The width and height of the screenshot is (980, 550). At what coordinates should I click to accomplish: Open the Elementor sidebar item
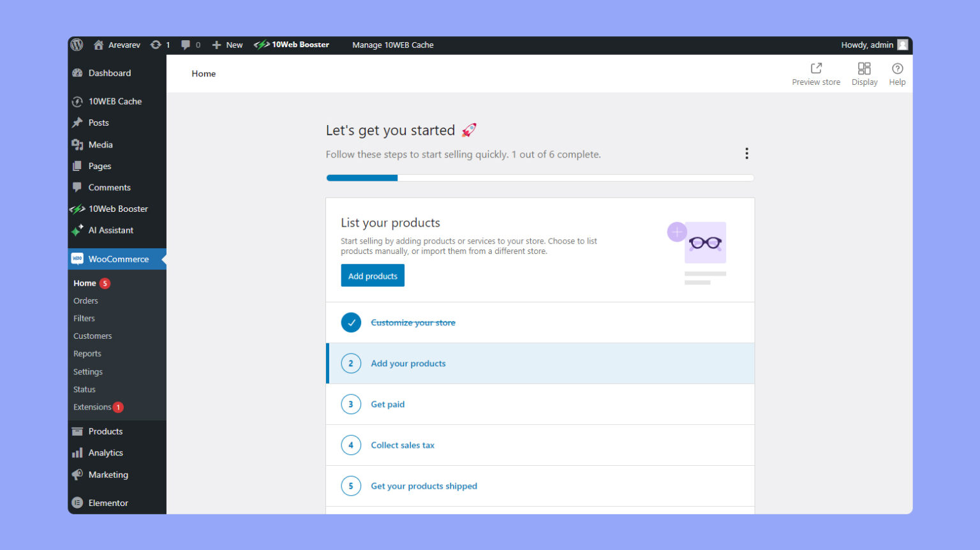(x=108, y=503)
